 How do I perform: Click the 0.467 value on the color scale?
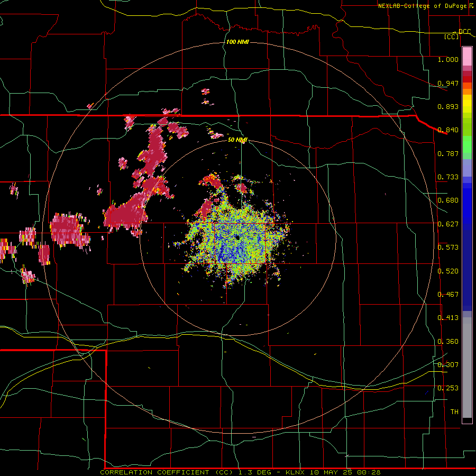[x=448, y=295]
